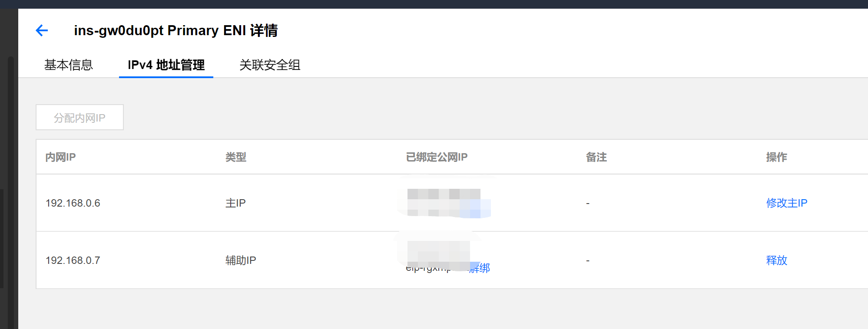This screenshot has width=868, height=329.
Task: Click 释放 for the 192.168.0.7 row
Action: click(776, 260)
